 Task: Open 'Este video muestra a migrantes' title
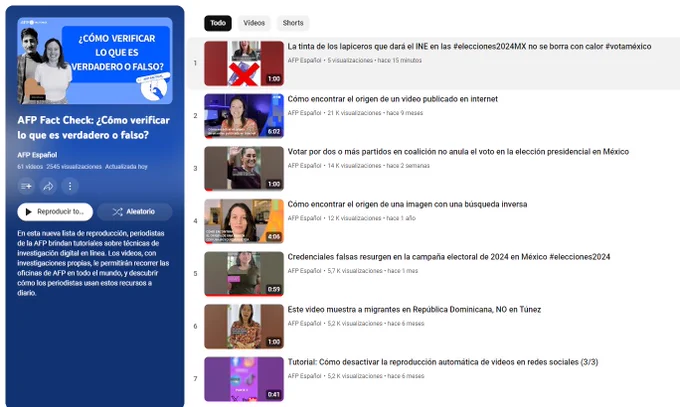pyautogui.click(x=414, y=309)
